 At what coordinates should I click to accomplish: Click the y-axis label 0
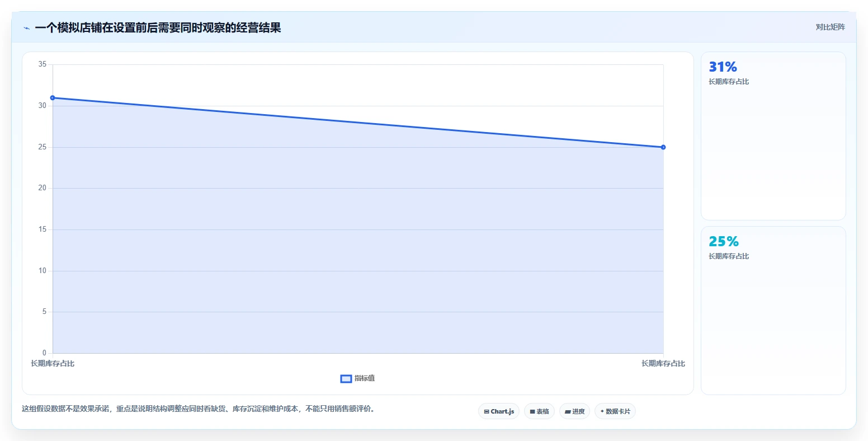pyautogui.click(x=44, y=353)
